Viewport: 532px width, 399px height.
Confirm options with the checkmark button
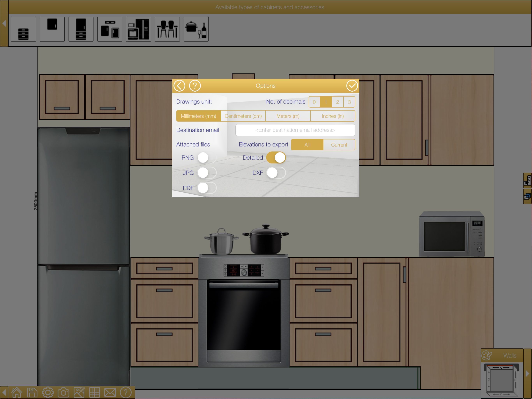click(x=352, y=86)
